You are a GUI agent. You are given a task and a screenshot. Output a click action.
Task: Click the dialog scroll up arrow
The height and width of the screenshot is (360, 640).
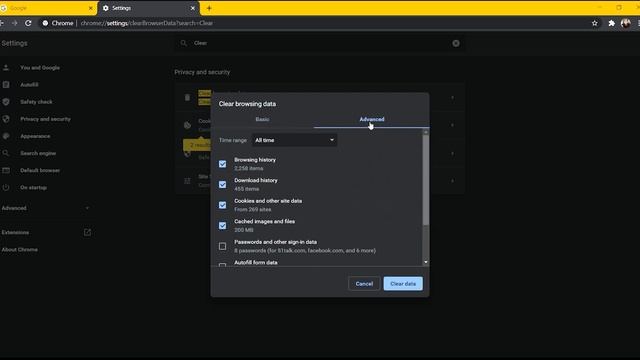click(426, 132)
